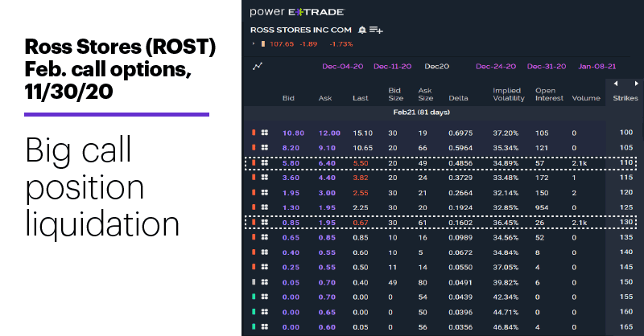Click the Power E*TRADE logo

click(297, 12)
